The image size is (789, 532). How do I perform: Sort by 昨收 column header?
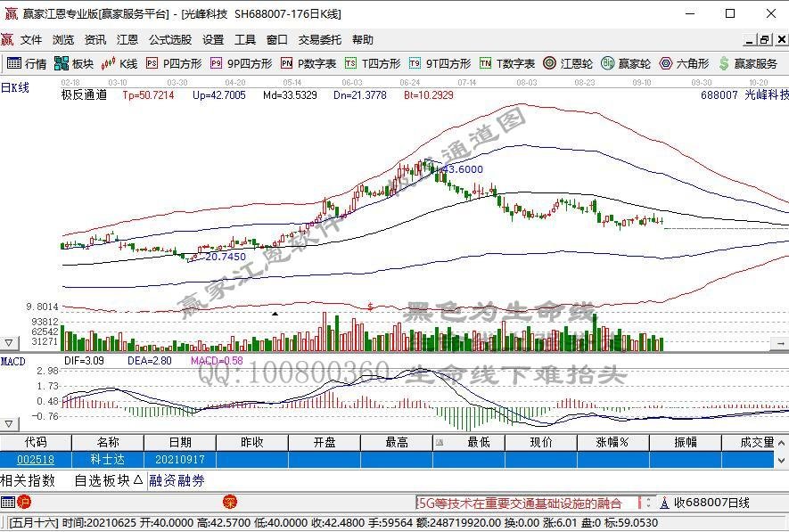(x=252, y=443)
